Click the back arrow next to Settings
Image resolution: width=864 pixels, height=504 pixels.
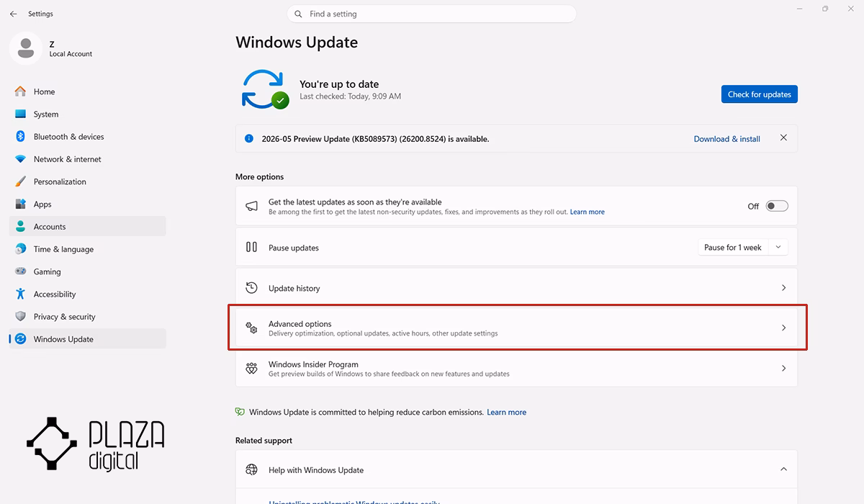tap(13, 14)
